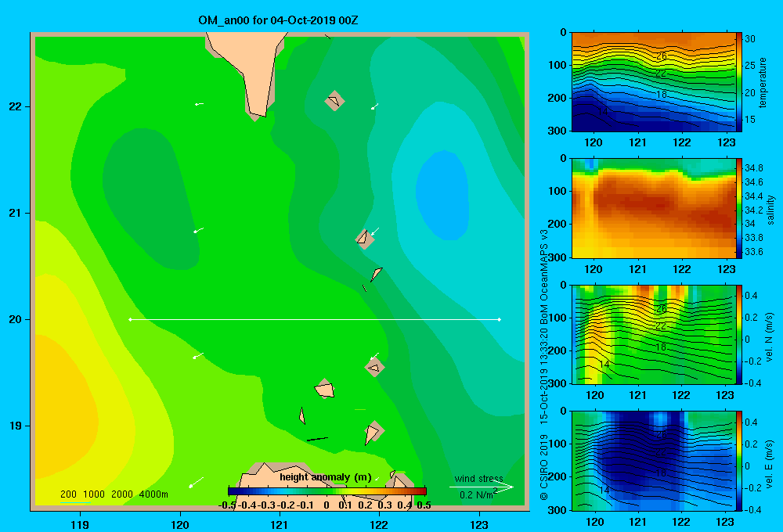Click the "18" contour label in vel. N panel
783x532 pixels.
[x=661, y=347]
